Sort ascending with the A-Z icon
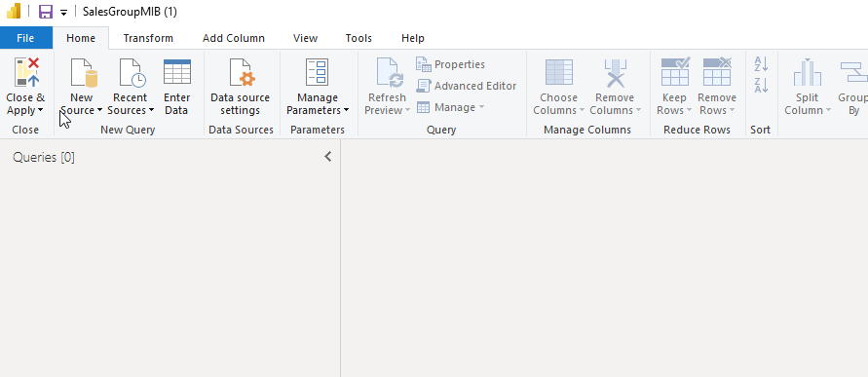The height and width of the screenshot is (377, 868). (x=761, y=64)
